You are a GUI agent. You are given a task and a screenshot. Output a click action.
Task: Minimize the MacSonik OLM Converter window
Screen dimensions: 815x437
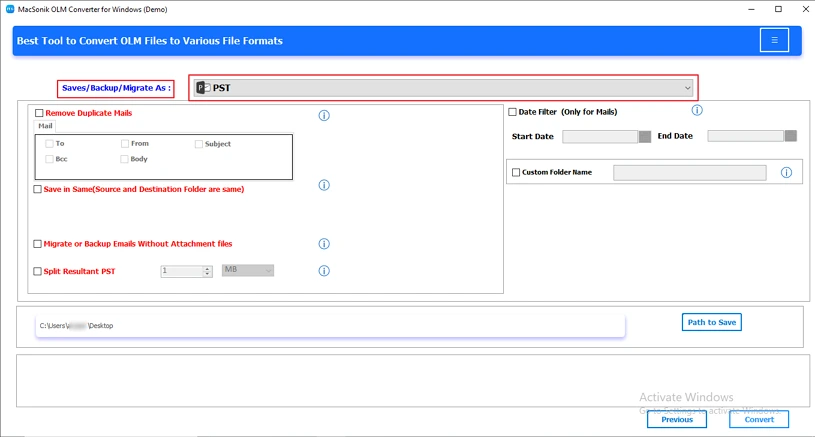[751, 9]
